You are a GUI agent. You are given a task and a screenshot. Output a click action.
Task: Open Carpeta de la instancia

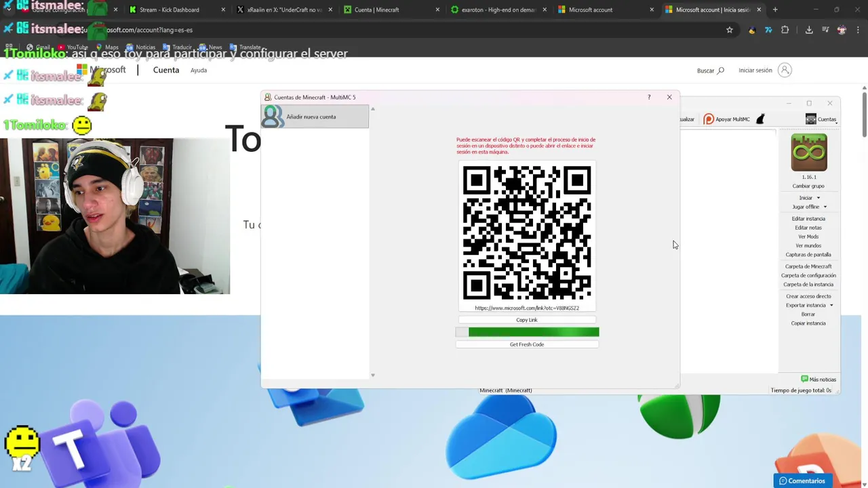[x=808, y=285]
